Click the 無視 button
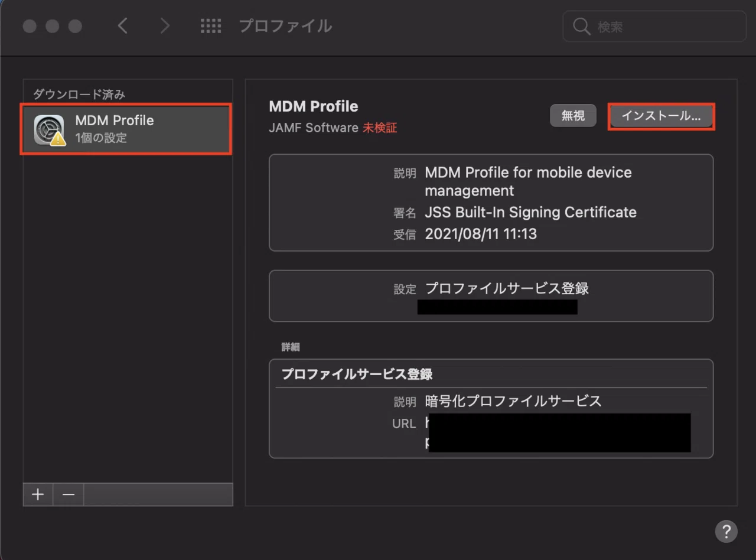Viewport: 756px width, 560px height. pyautogui.click(x=573, y=116)
